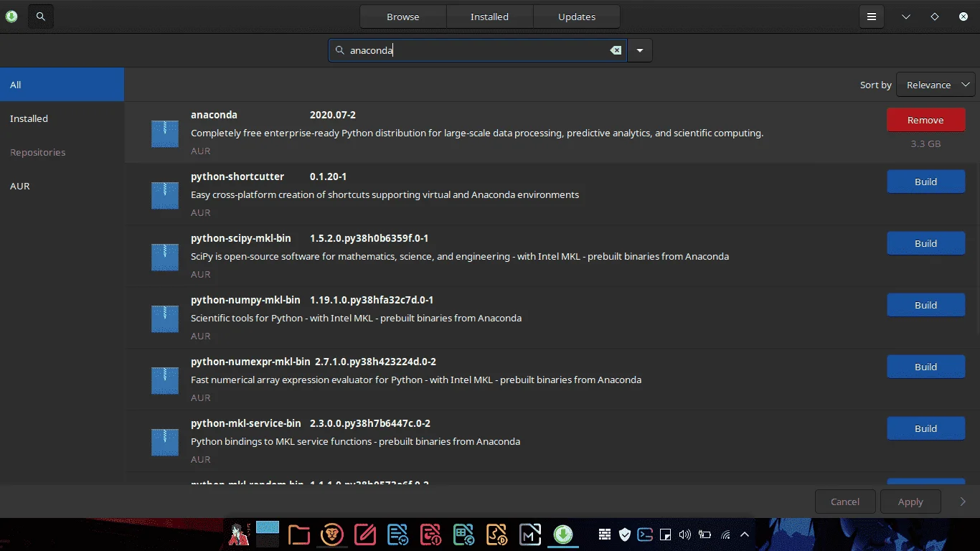Screen dimensions: 980x551
Task: Open the green Calc spreadsheet taskbar icon
Action: pyautogui.click(x=464, y=534)
